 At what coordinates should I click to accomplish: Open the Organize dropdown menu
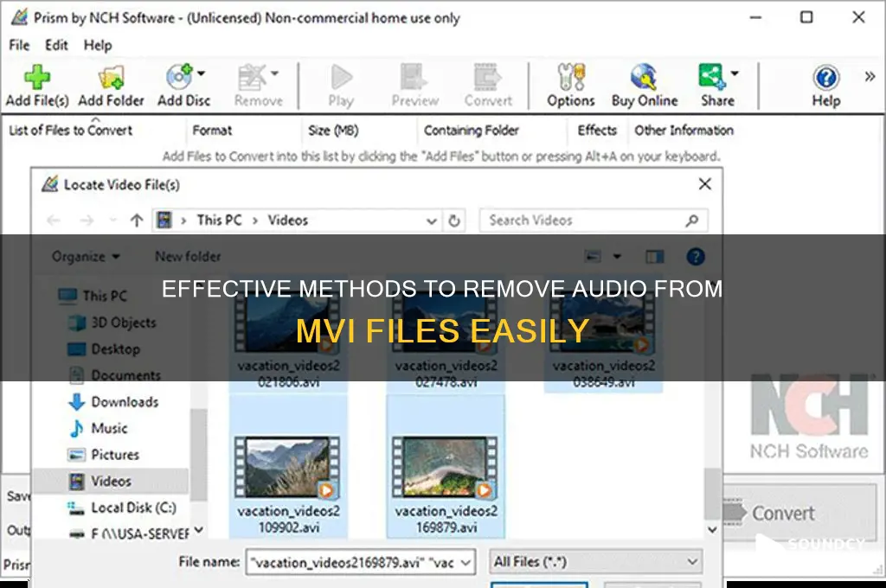pyautogui.click(x=86, y=257)
